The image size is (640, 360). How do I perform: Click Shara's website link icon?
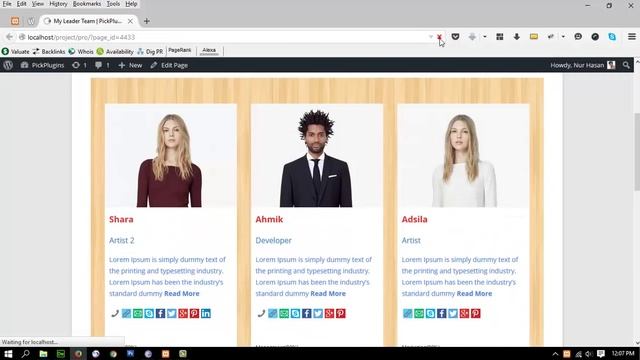tap(127, 313)
